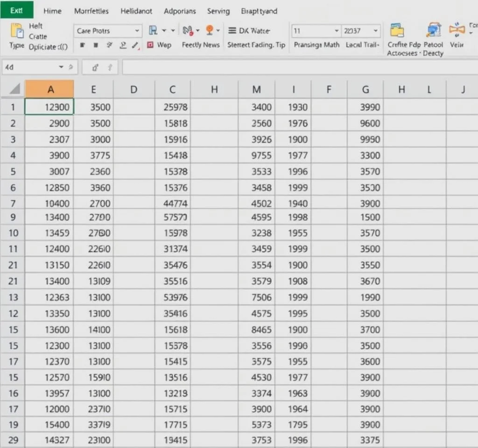This screenshot has width=478, height=448.
Task: Expand the dropdown showing 22037
Action: click(375, 31)
